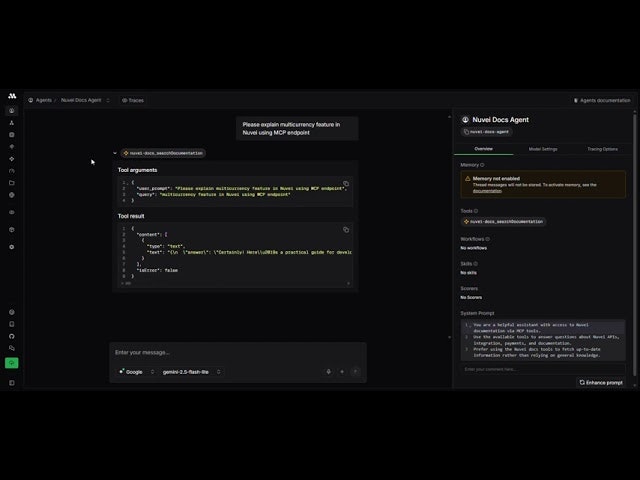This screenshot has width=640, height=480.
Task: Click the "No workflows" text
Action: point(473,248)
